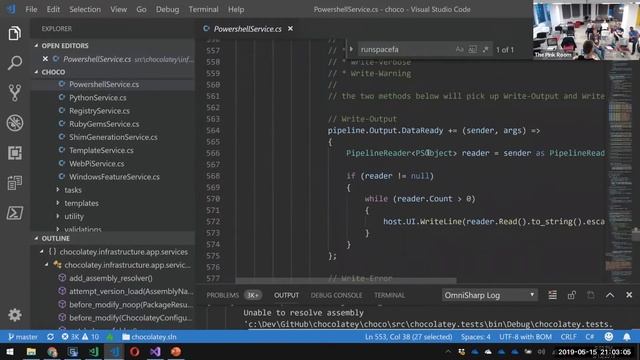This screenshot has width=640, height=360.
Task: Open feedback smiley in status bar
Action: [609, 337]
